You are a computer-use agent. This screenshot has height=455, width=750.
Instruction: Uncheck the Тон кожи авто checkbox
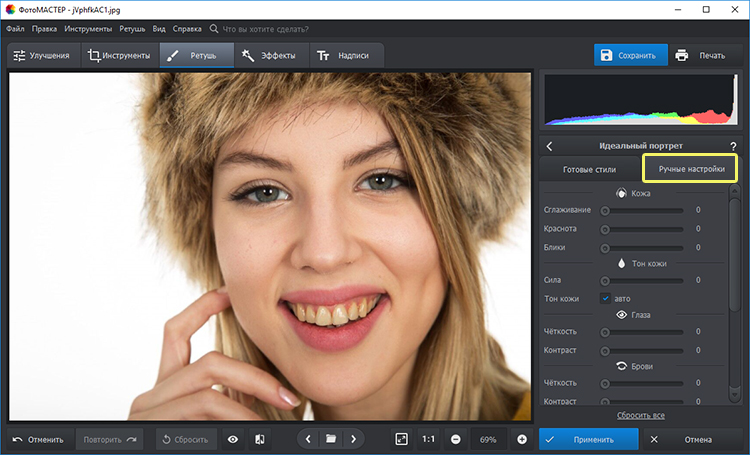(x=605, y=298)
